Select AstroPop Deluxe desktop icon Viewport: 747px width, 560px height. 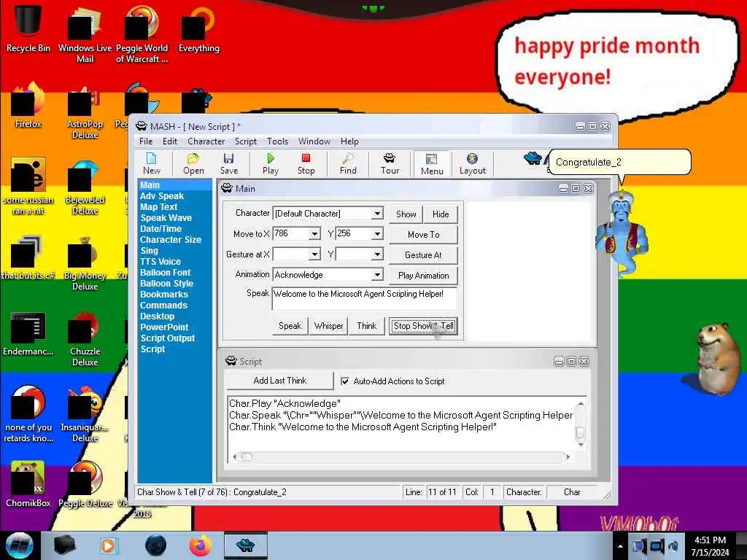point(85,112)
